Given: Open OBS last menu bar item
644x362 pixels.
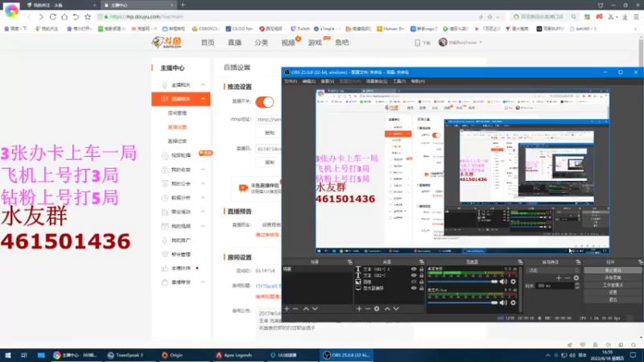Looking at the screenshot, I should (x=418, y=81).
